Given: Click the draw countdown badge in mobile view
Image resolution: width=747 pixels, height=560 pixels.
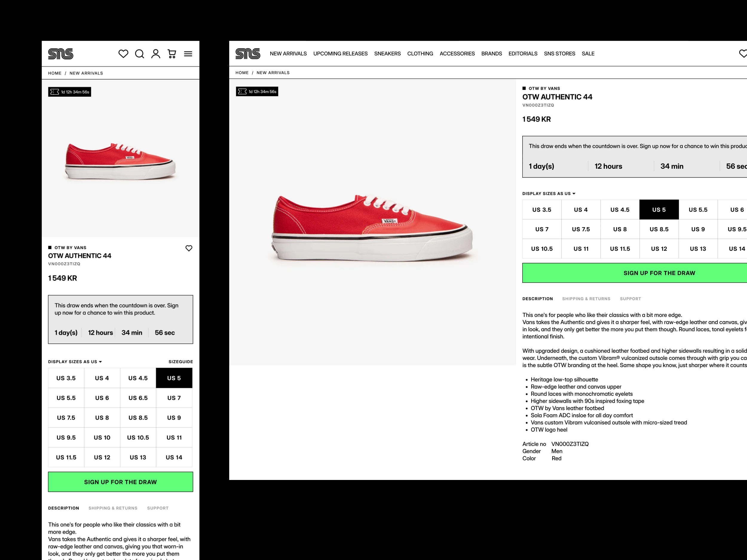Looking at the screenshot, I should [70, 92].
